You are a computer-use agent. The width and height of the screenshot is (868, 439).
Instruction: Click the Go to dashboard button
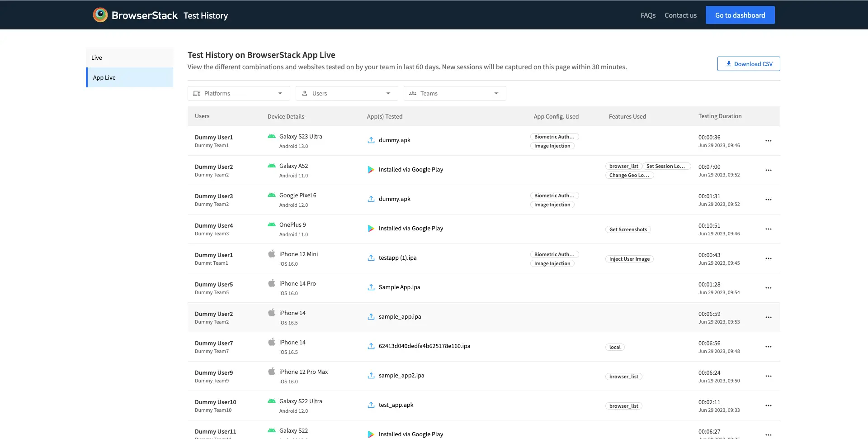point(740,15)
